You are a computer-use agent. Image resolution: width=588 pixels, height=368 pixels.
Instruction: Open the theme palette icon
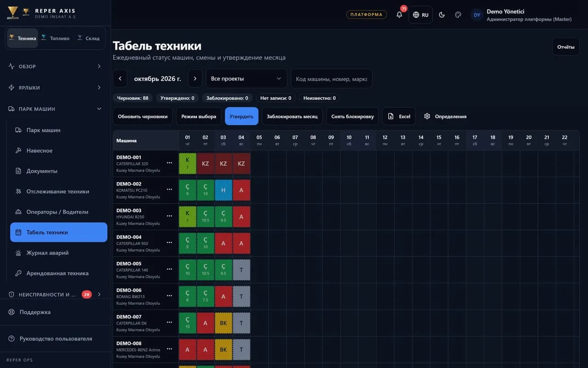click(x=458, y=15)
